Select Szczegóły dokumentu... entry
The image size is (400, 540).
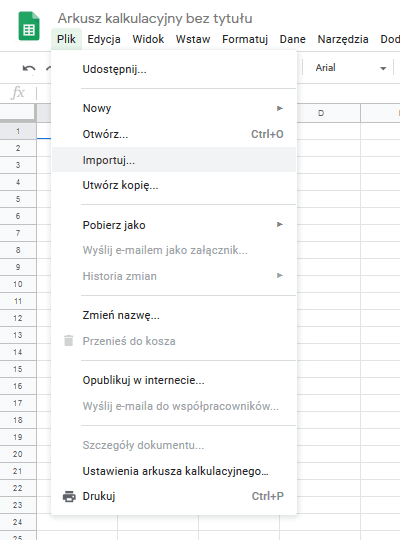pos(174,445)
